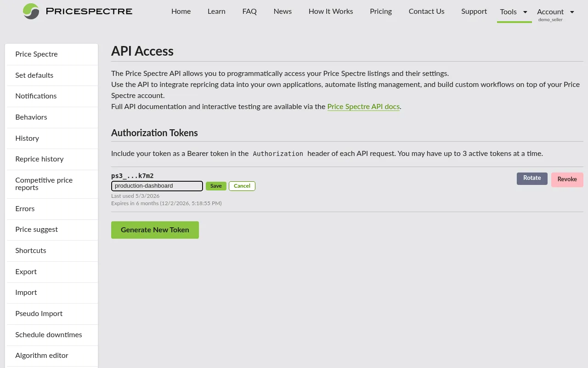Open the Home menu item
The width and height of the screenshot is (588, 368).
pos(181,11)
